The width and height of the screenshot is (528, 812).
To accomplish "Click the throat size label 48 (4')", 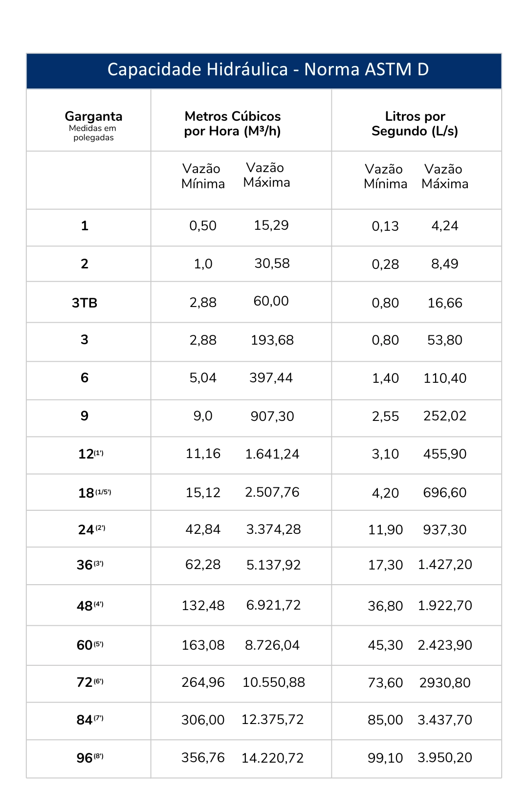I will point(90,606).
